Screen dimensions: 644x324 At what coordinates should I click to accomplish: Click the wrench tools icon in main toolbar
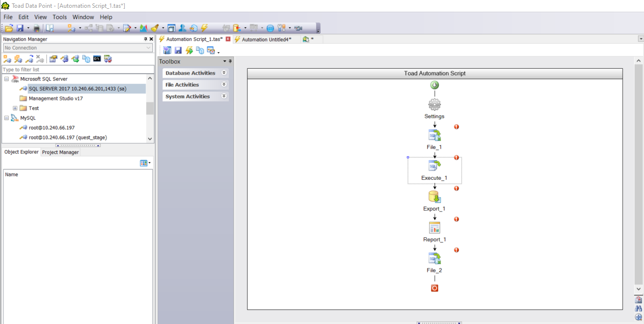[x=282, y=28]
